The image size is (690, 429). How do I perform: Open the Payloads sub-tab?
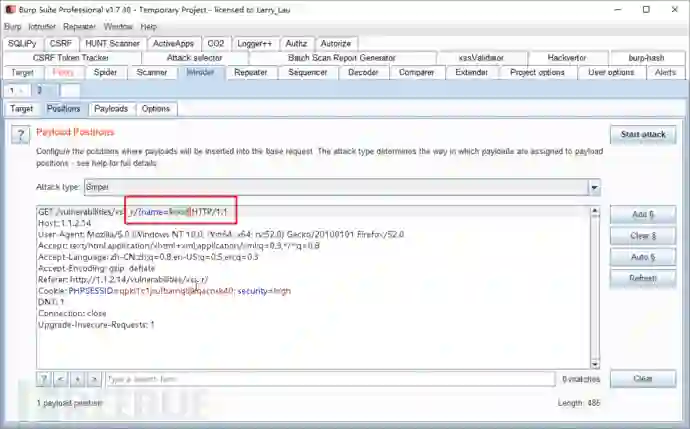click(x=111, y=109)
